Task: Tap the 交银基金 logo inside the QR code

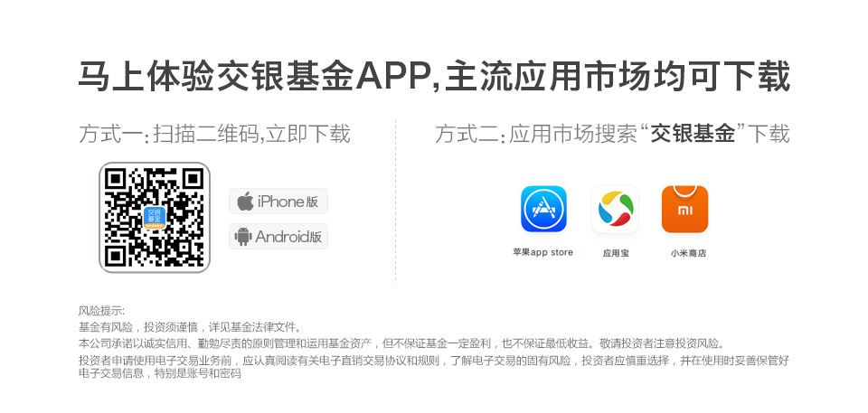Action: (155, 218)
